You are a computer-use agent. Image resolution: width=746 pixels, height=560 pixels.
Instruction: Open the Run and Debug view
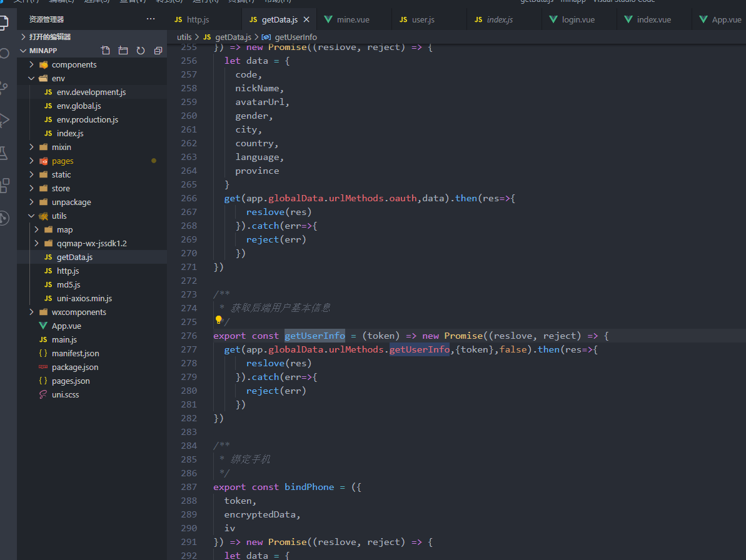[x=4, y=120]
